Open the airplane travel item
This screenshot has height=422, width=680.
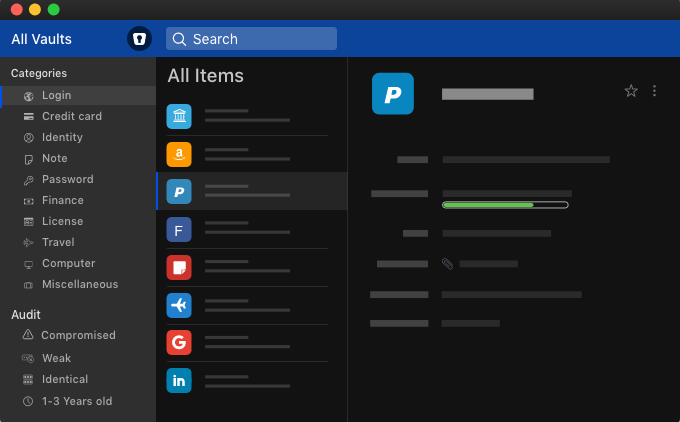coord(252,305)
